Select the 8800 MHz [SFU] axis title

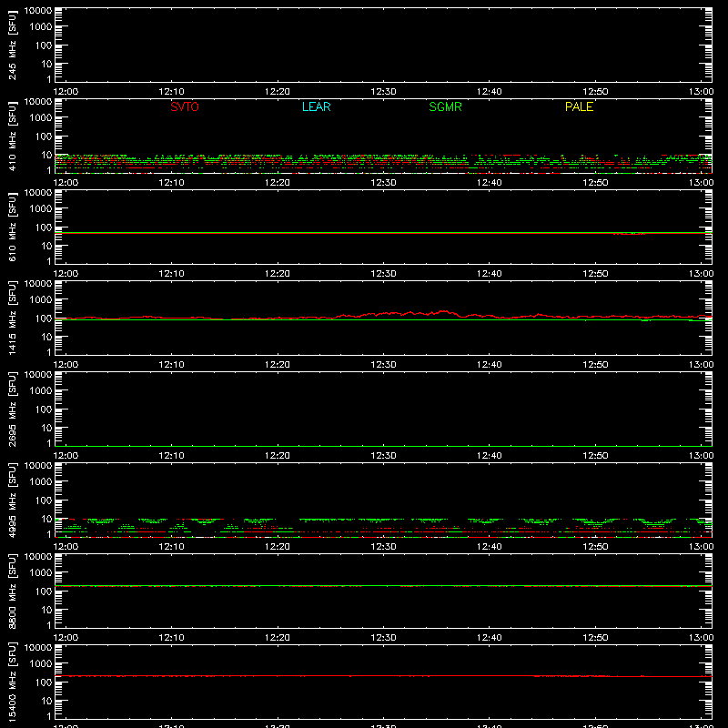pyautogui.click(x=13, y=591)
